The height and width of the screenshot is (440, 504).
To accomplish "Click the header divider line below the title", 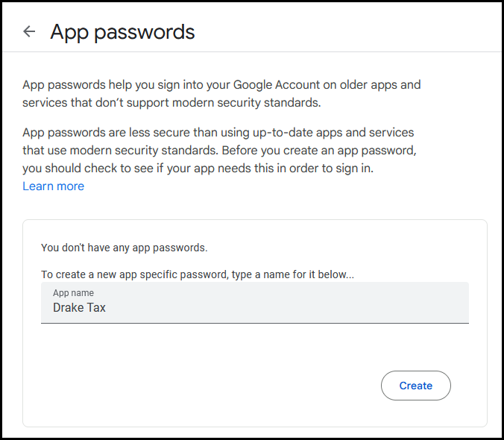I will pyautogui.click(x=252, y=52).
